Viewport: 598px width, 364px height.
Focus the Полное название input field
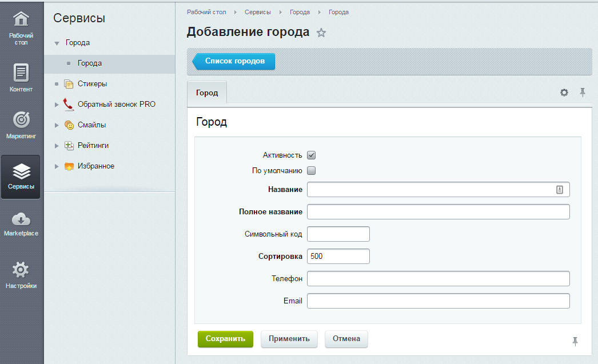click(438, 212)
